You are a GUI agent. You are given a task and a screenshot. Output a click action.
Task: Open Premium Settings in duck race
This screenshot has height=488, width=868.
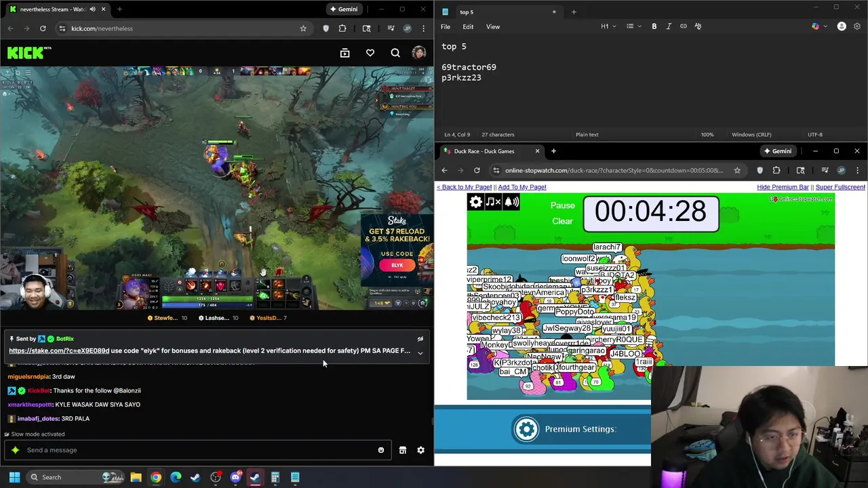564,429
